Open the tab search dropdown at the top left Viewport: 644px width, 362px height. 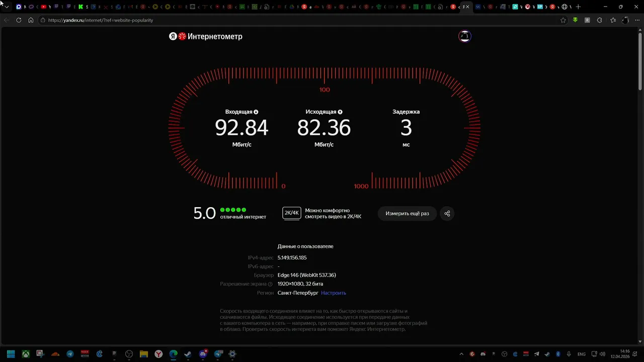[7, 7]
